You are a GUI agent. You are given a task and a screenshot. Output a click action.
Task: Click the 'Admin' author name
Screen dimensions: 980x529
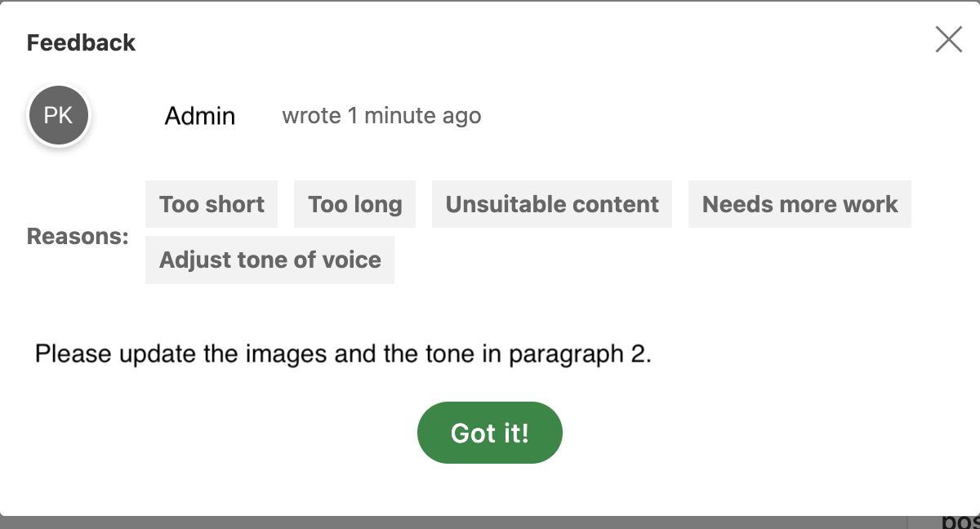(x=200, y=115)
